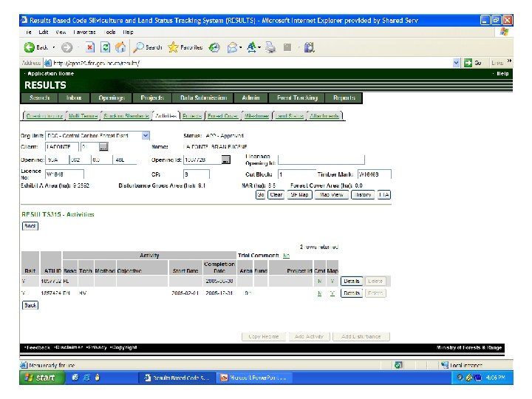Image resolution: width=532 pixels, height=399 pixels.
Task: Switch to the Milestones tab
Action: click(256, 116)
